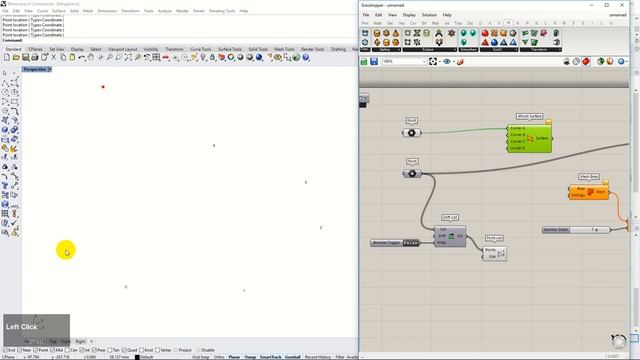Toggle the Perp osnap checkbox
Screen dimensions: 640x360
tap(94, 350)
